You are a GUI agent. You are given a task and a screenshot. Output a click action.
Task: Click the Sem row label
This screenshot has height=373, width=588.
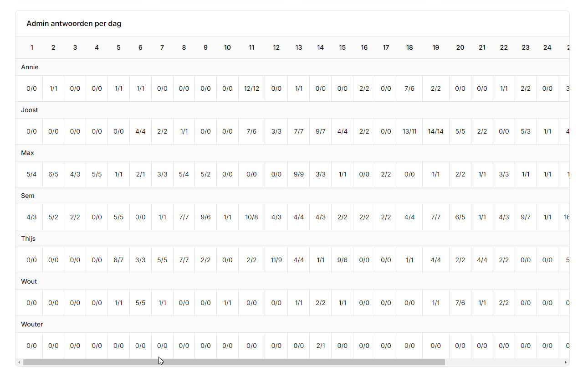click(28, 196)
